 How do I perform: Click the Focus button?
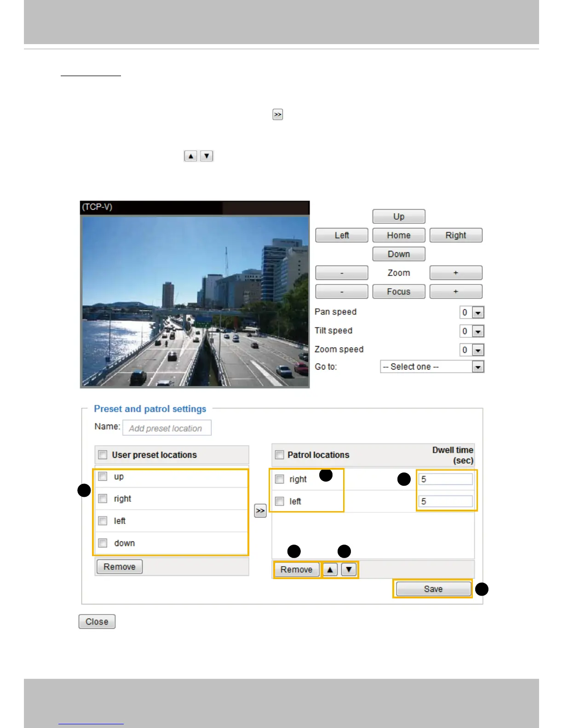click(398, 292)
